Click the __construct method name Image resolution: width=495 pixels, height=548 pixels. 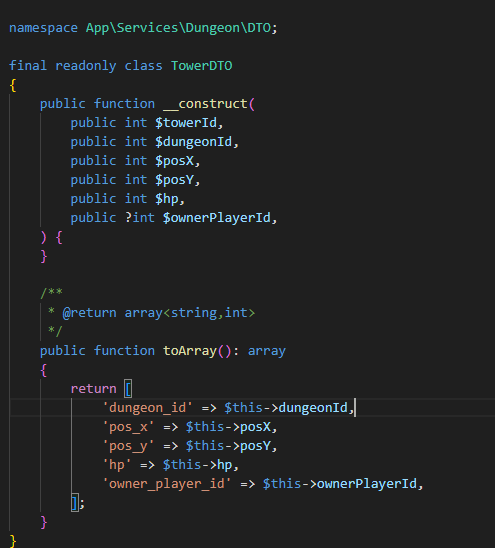tap(205, 104)
